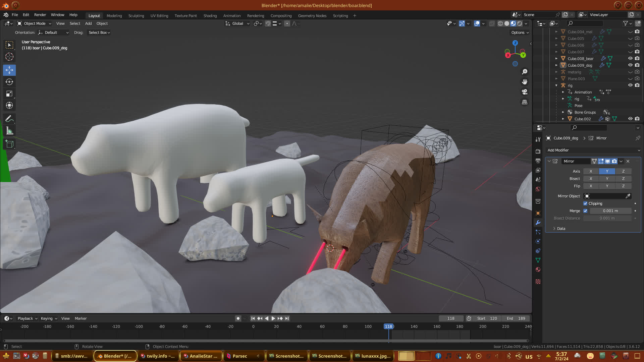
Task: Toggle camera view in viewport
Action: tap(525, 92)
